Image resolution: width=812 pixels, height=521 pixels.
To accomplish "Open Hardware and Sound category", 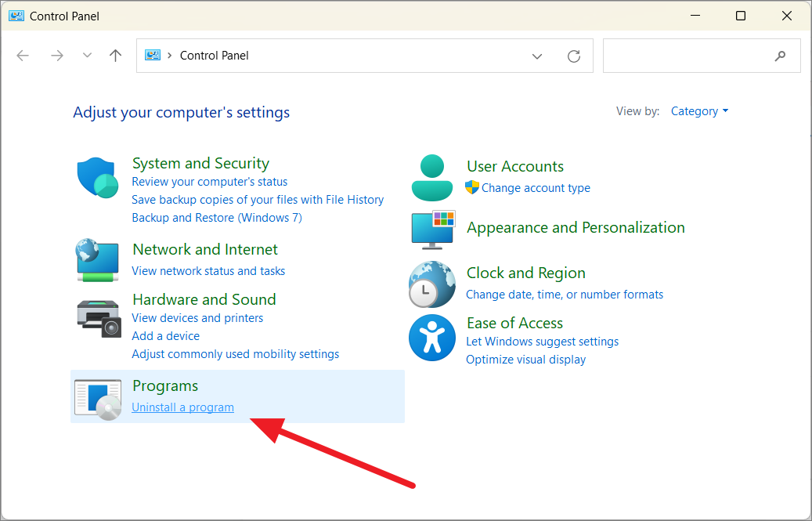I will [204, 299].
